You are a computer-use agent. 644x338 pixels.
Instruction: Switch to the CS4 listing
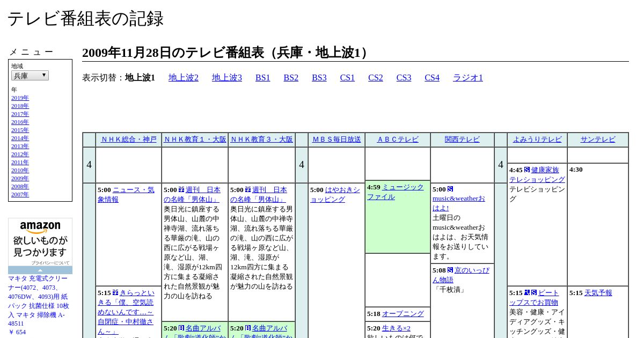pos(432,78)
